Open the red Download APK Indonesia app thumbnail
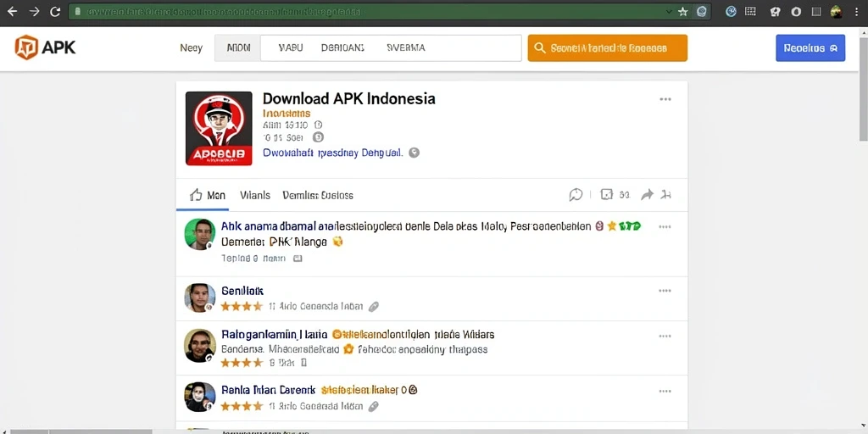Viewport: 868px width, 434px height. tap(219, 129)
